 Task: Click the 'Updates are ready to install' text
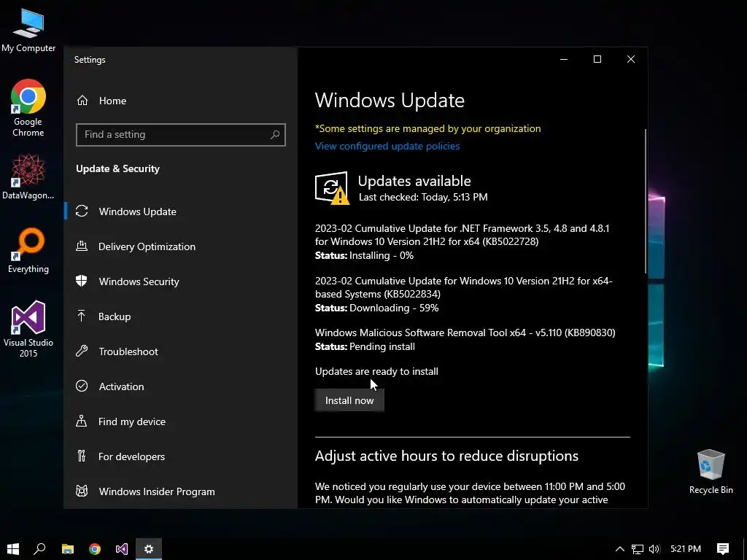376,371
